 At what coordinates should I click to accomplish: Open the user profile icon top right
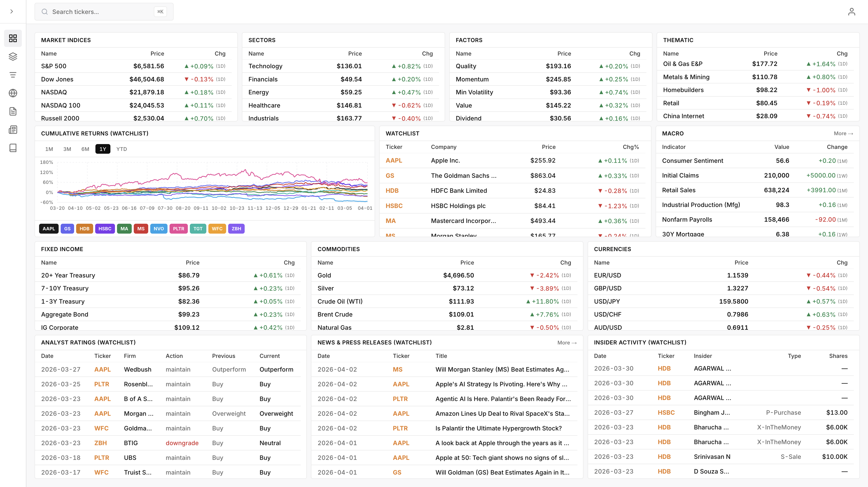[852, 11]
